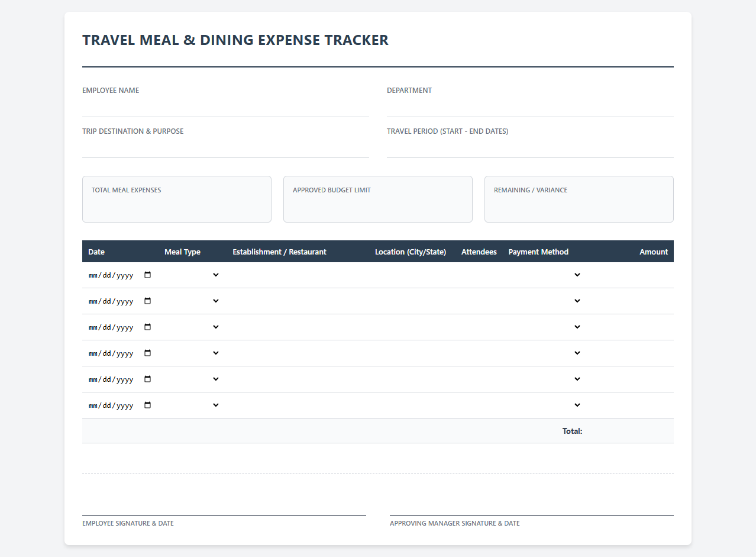The width and height of the screenshot is (756, 557).
Task: Click second row Establishment / Restaurant cell
Action: pyautogui.click(x=298, y=301)
